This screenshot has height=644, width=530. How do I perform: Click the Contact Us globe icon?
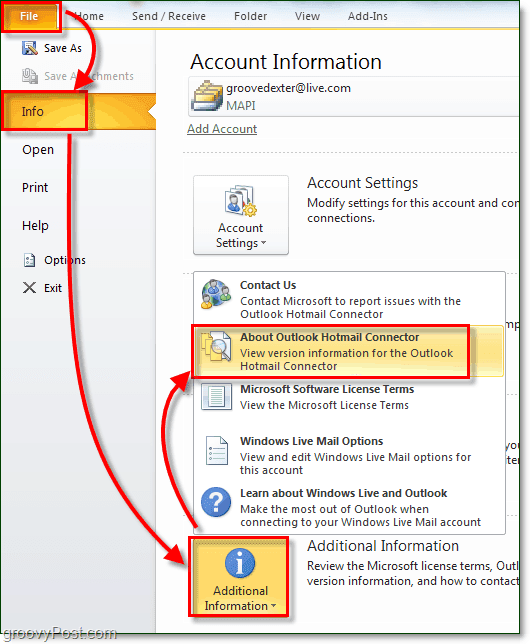click(x=215, y=294)
